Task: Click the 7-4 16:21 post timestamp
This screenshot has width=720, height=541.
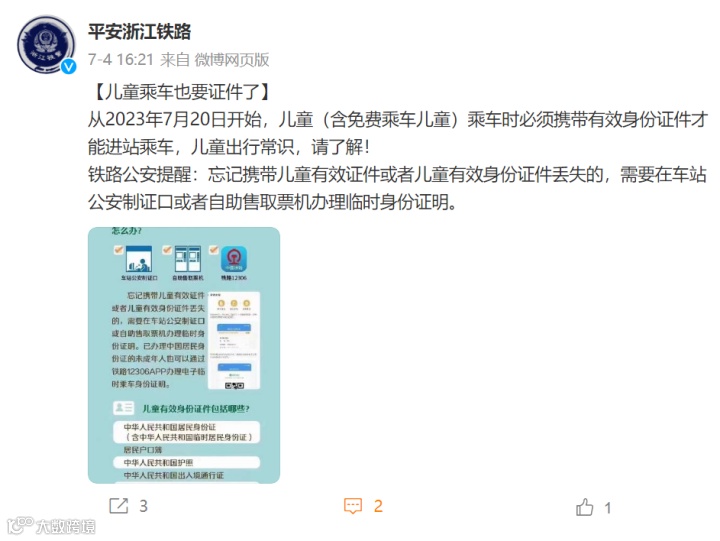Action: point(120,60)
